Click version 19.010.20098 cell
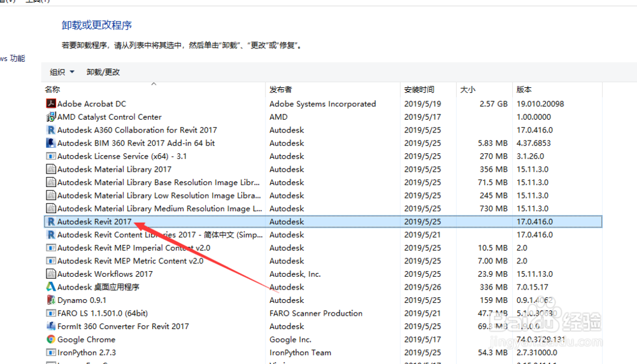 pyautogui.click(x=540, y=104)
